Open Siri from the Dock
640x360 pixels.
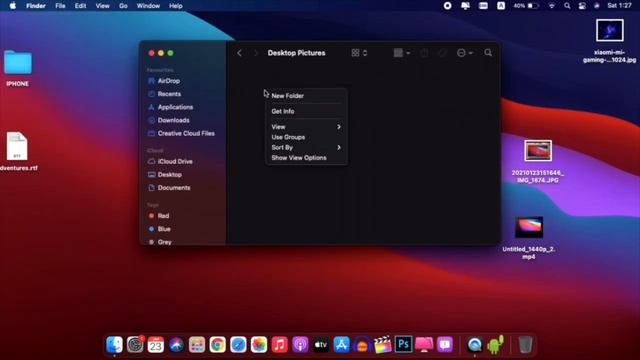[176, 345]
